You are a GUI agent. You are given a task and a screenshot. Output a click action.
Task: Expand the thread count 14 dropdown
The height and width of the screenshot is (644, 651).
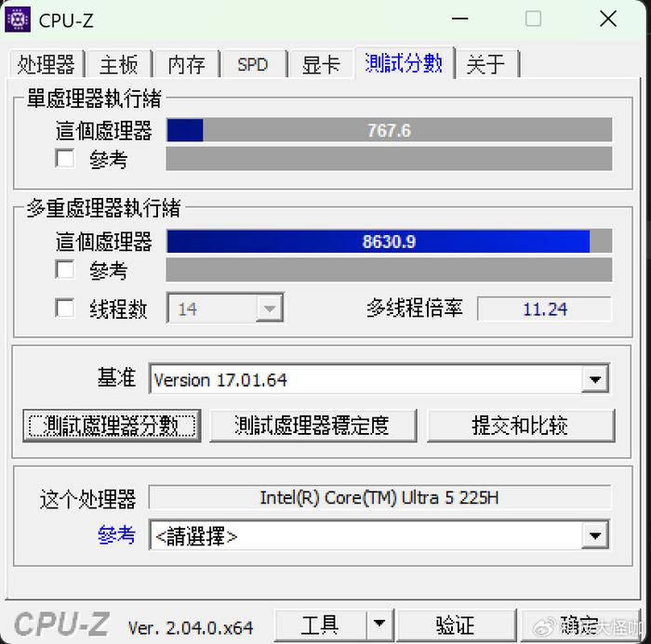[269, 308]
